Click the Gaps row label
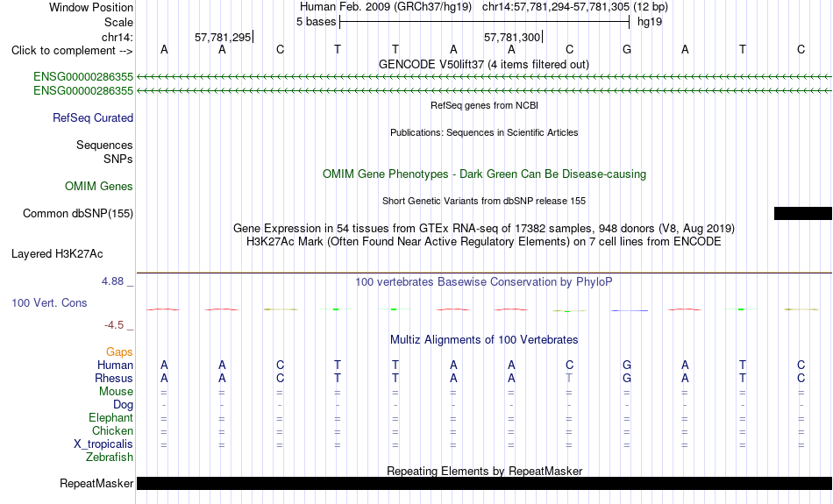The image size is (833, 504). [119, 352]
